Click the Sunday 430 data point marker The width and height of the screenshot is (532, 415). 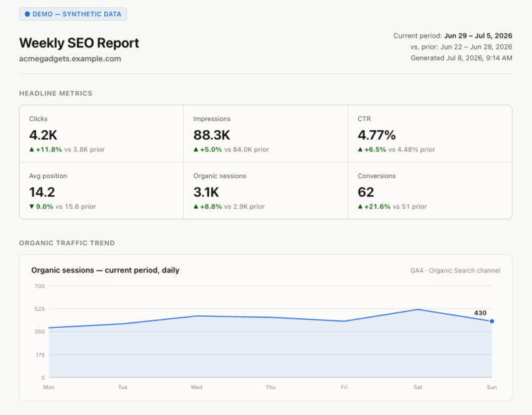[x=491, y=321]
